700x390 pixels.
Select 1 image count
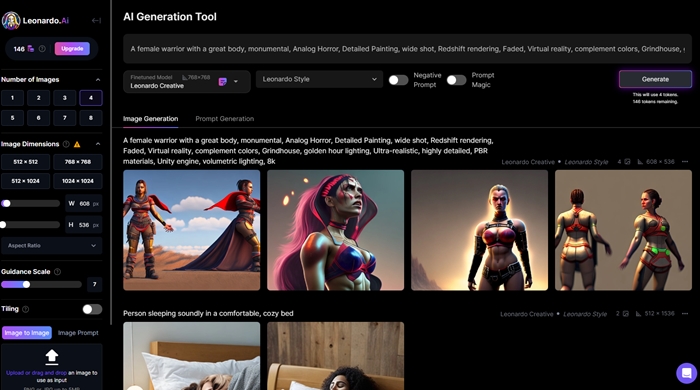coord(12,98)
